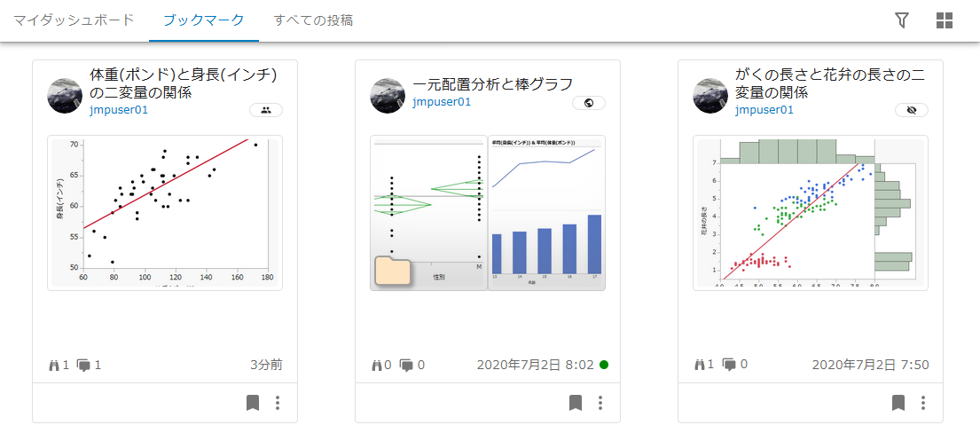Open scatter plot thumbnail of 体重と身長
Viewport: 980px width, 433px height.
165,213
